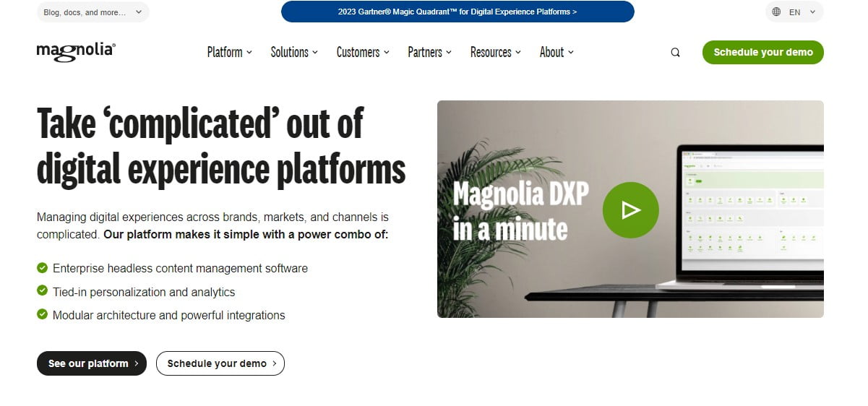Click green check beside Tied-in personalization
This screenshot has width=868, height=406.
(43, 291)
